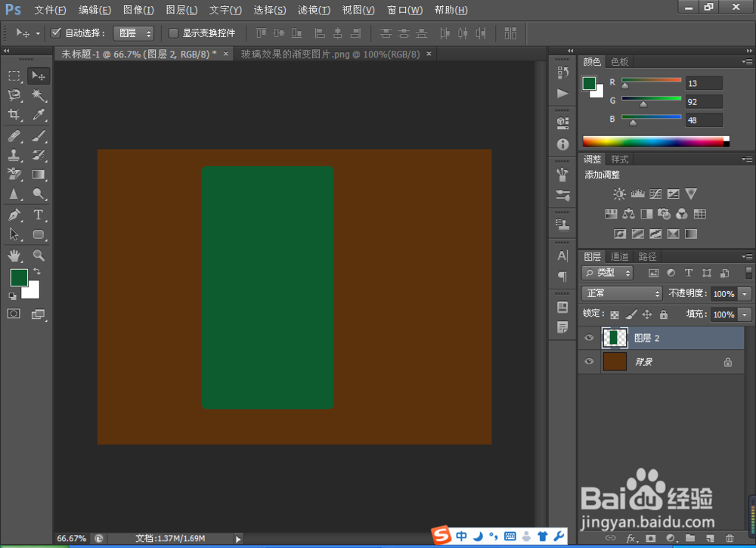Expand the 不透明度 opacity arrow
The width and height of the screenshot is (756, 548).
point(745,293)
